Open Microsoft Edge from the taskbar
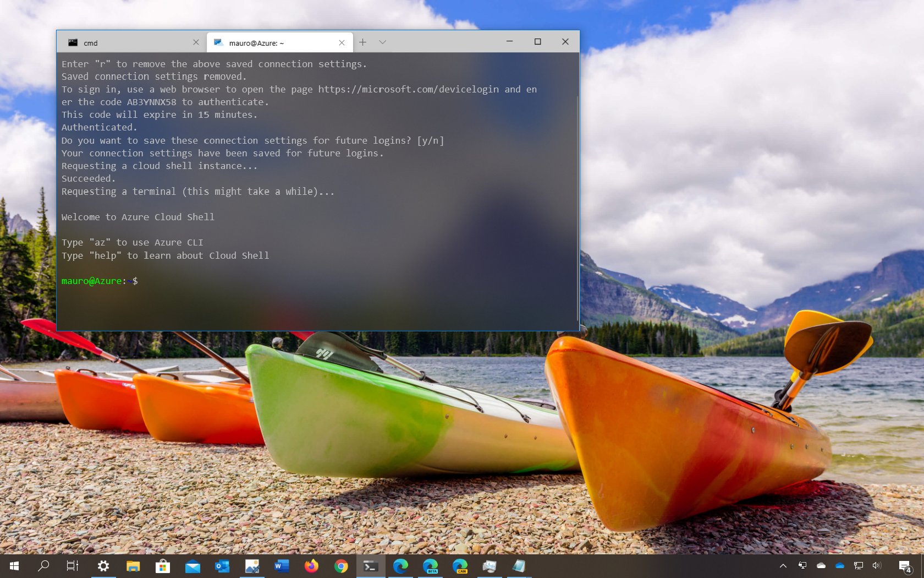This screenshot has width=924, height=578. pyautogui.click(x=401, y=566)
